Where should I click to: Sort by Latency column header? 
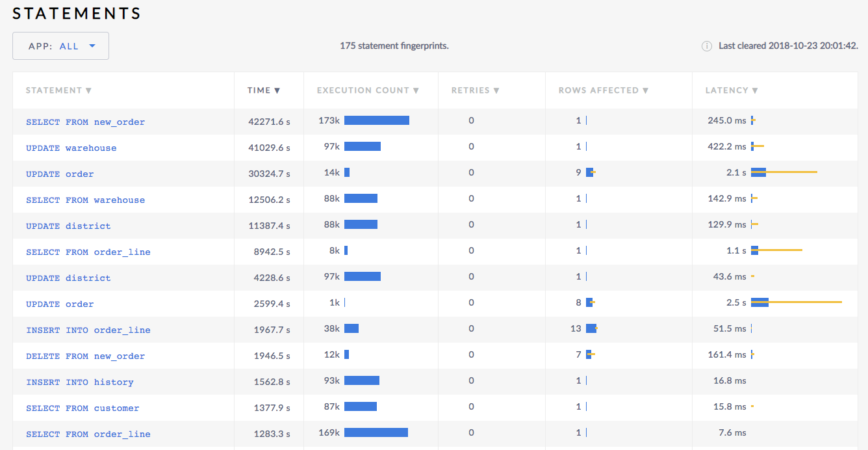click(732, 90)
